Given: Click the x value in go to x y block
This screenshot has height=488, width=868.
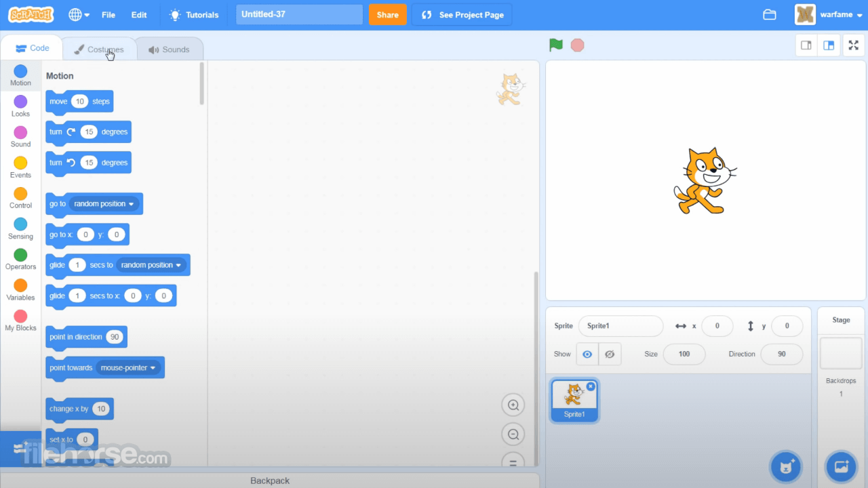Looking at the screenshot, I should click(85, 235).
